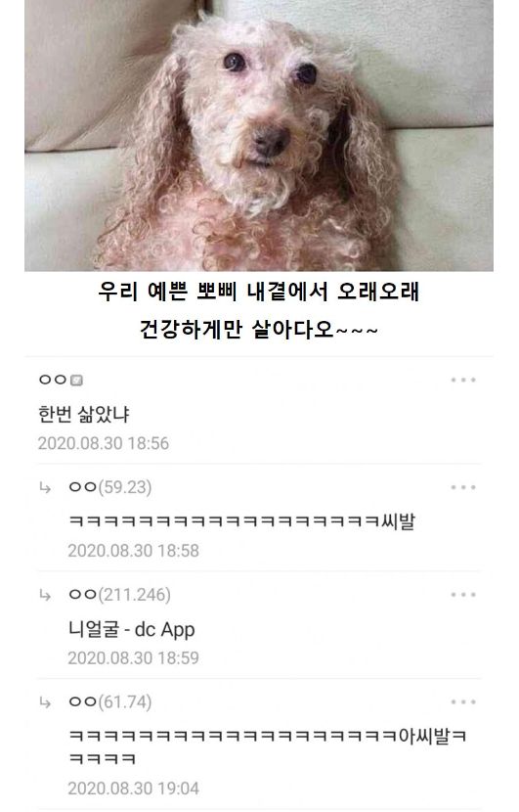The height and width of the screenshot is (812, 519).
Task: Open profile of ㅇㅇ(61.74)
Action: 110,702
